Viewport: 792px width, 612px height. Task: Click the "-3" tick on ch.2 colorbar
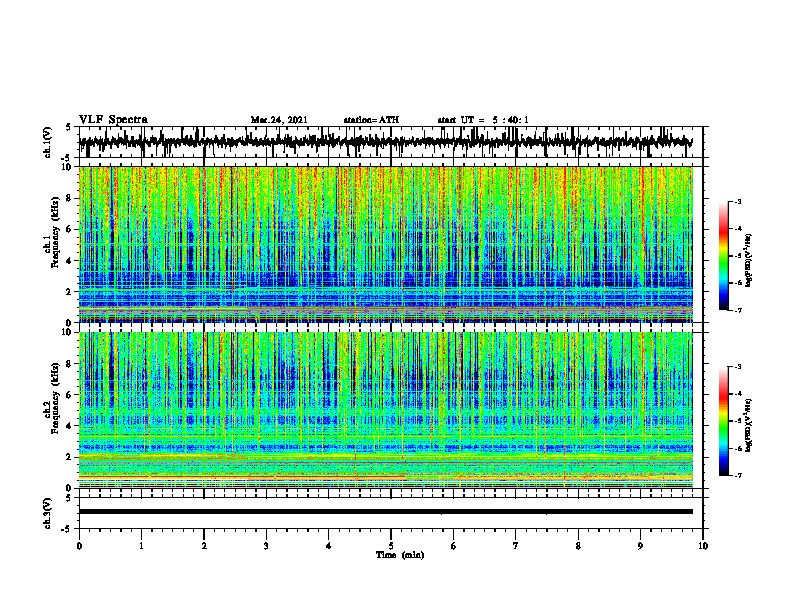[x=738, y=367]
